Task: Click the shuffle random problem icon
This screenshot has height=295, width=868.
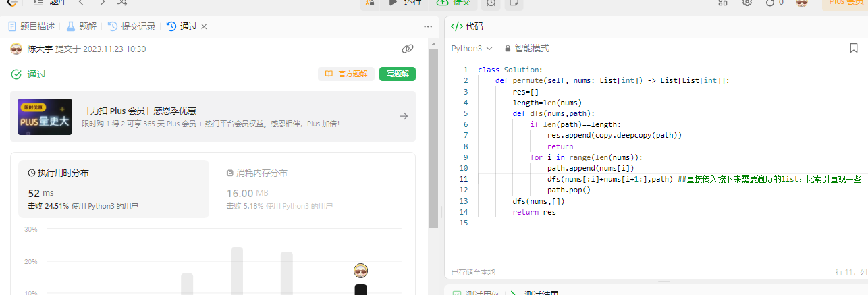Action: [x=122, y=3]
